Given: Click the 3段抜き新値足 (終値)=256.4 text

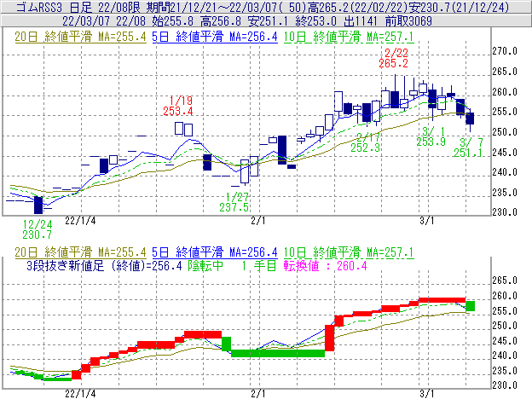Looking at the screenshot, I should (104, 265).
